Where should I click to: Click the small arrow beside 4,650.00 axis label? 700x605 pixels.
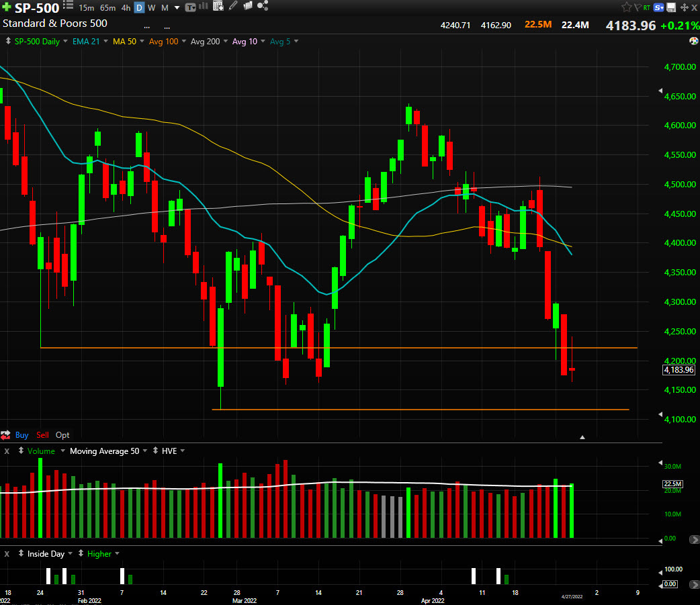(660, 91)
